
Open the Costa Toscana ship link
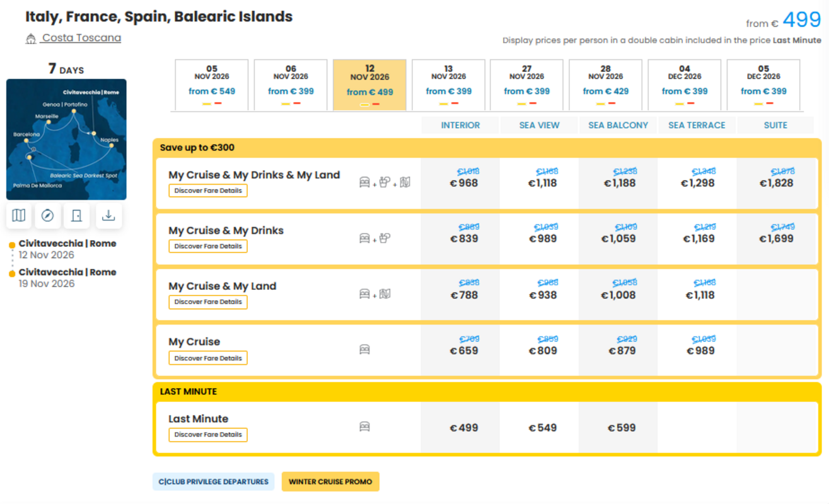(81, 38)
